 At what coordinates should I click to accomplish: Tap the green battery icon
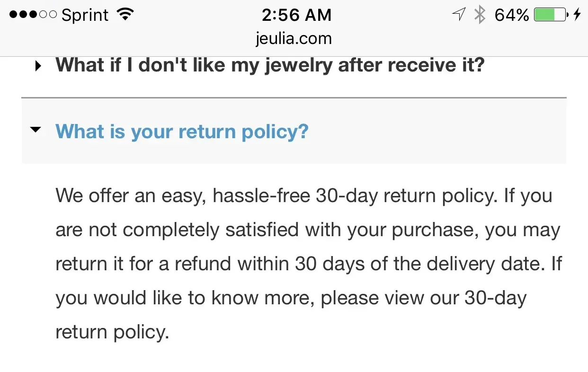pyautogui.click(x=551, y=15)
